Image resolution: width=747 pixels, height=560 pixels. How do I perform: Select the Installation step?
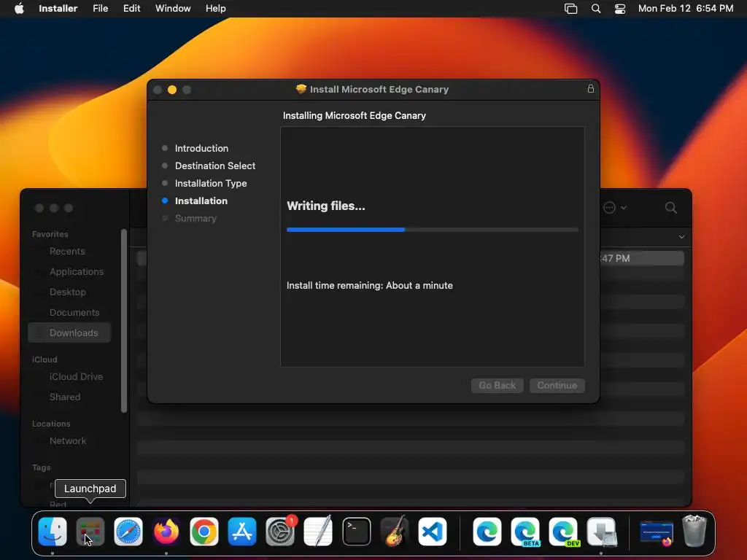click(201, 201)
